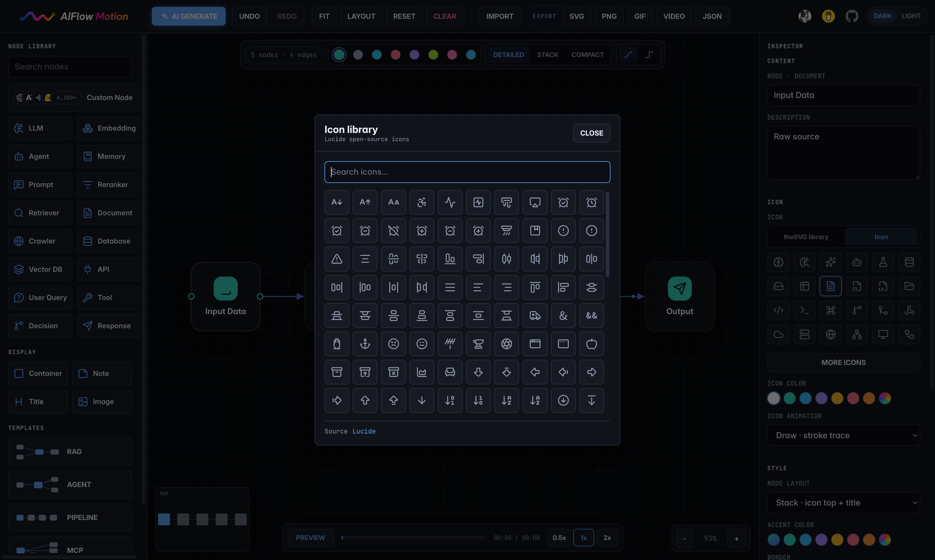Screen dimensions: 935x560
Task: Zoom in with the plus button
Action: (736, 539)
